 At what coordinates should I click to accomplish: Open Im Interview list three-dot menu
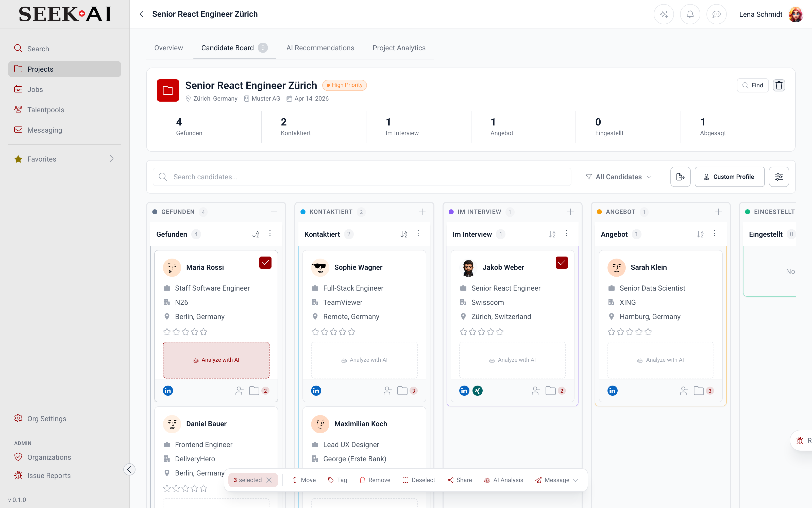tap(566, 233)
